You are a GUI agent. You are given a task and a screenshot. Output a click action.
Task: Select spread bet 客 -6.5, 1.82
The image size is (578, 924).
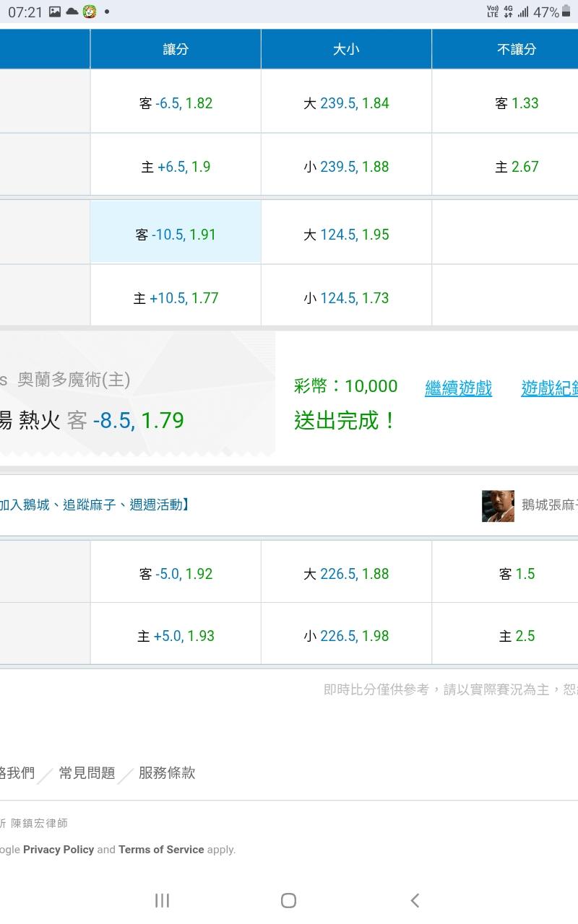point(176,103)
